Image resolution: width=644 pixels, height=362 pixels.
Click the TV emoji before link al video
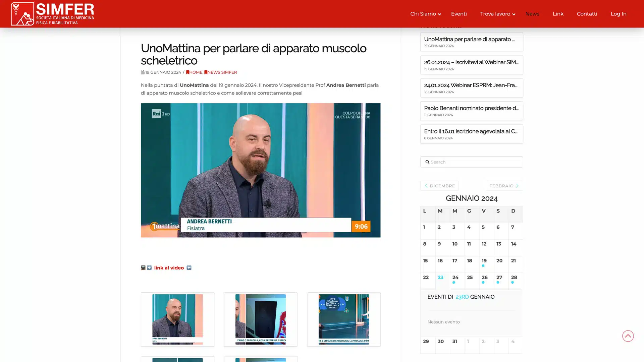(143, 268)
